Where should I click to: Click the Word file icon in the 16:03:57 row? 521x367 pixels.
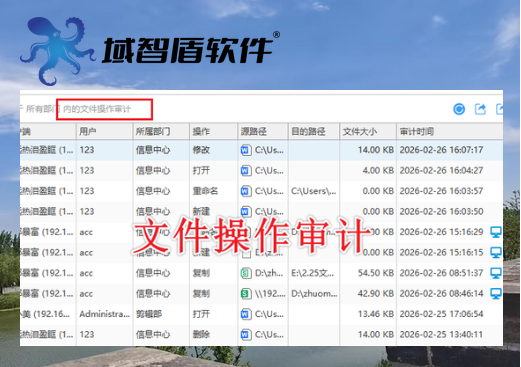tap(246, 191)
